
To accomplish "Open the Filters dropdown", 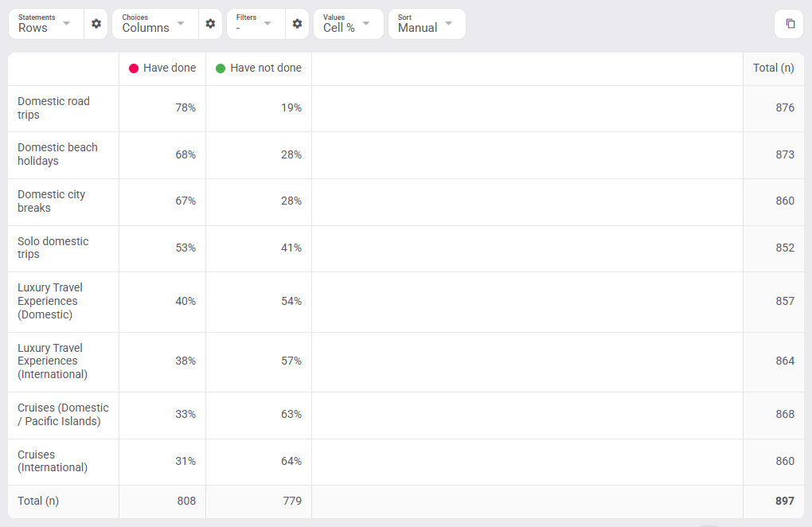I will [256, 24].
